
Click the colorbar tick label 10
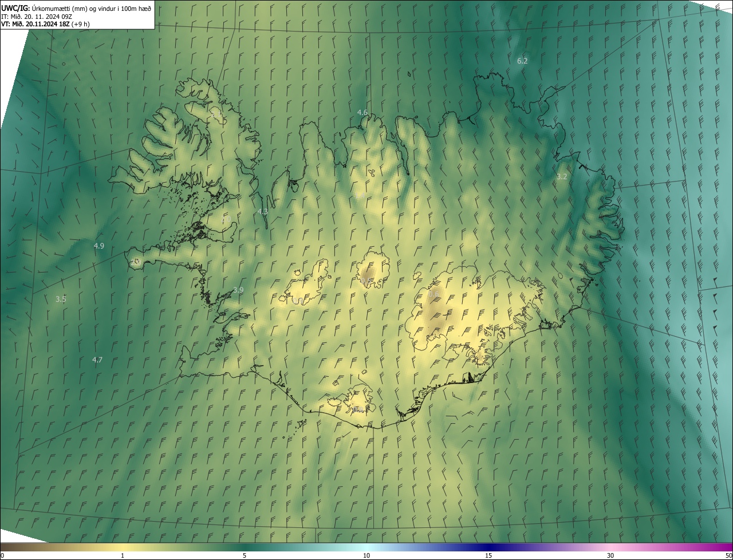(366, 555)
